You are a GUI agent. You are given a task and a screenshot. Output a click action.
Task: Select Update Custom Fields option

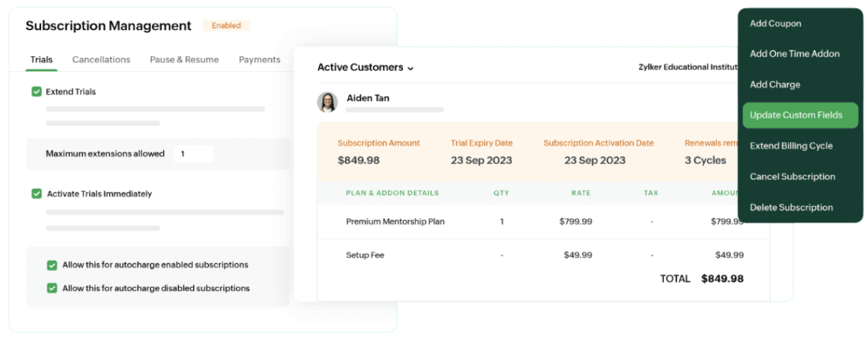[x=801, y=115]
